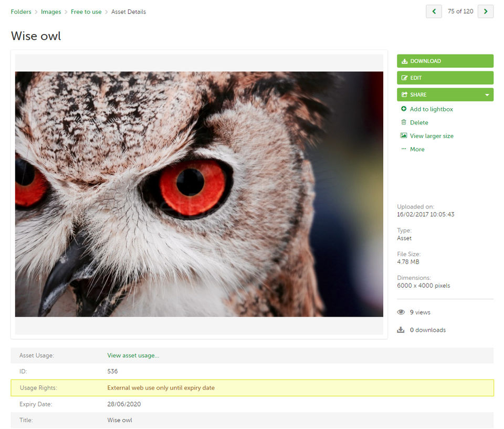
Task: Click the eye icon next to views
Action: coord(401,312)
